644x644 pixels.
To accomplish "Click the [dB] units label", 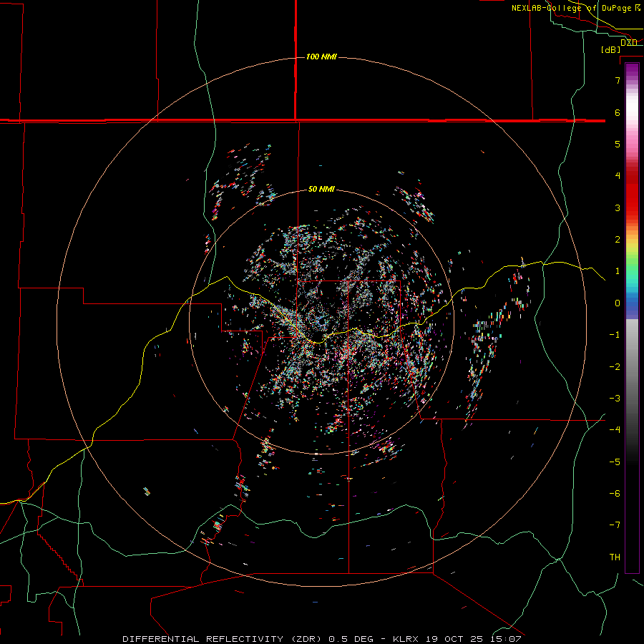I will pyautogui.click(x=611, y=49).
